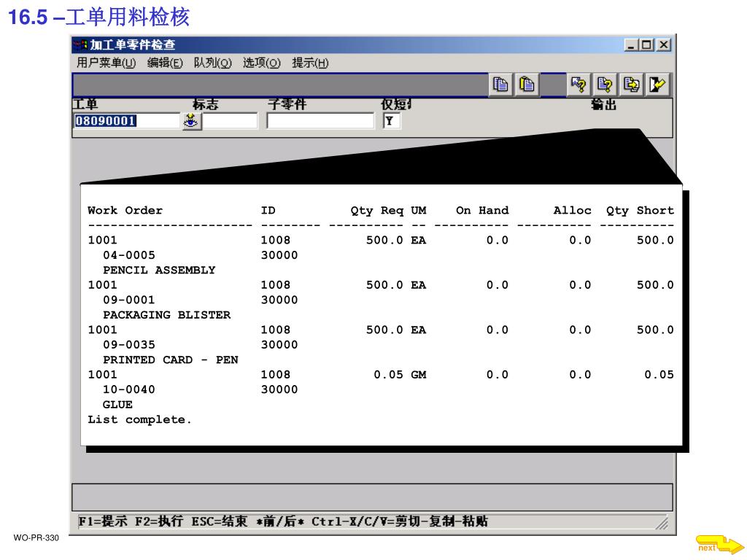This screenshot has width=747, height=560.
Task: Click the exit arrow toolbar icon
Action: pyautogui.click(x=657, y=85)
